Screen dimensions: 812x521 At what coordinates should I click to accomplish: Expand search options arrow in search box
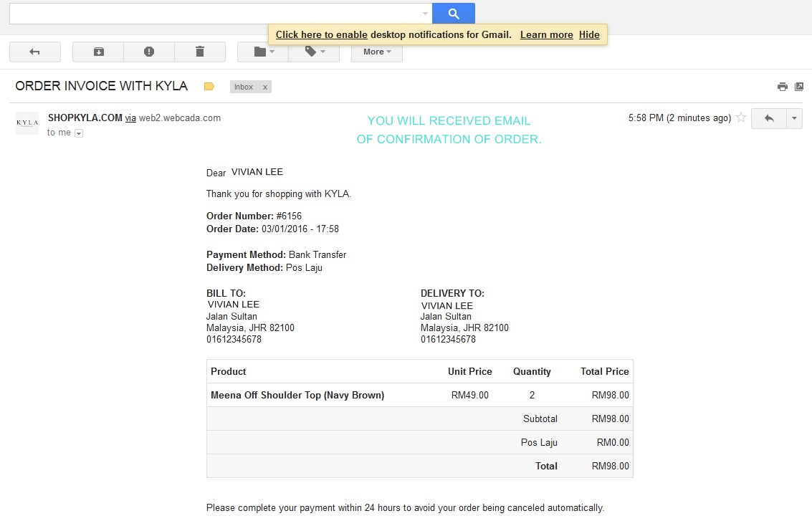pyautogui.click(x=425, y=14)
